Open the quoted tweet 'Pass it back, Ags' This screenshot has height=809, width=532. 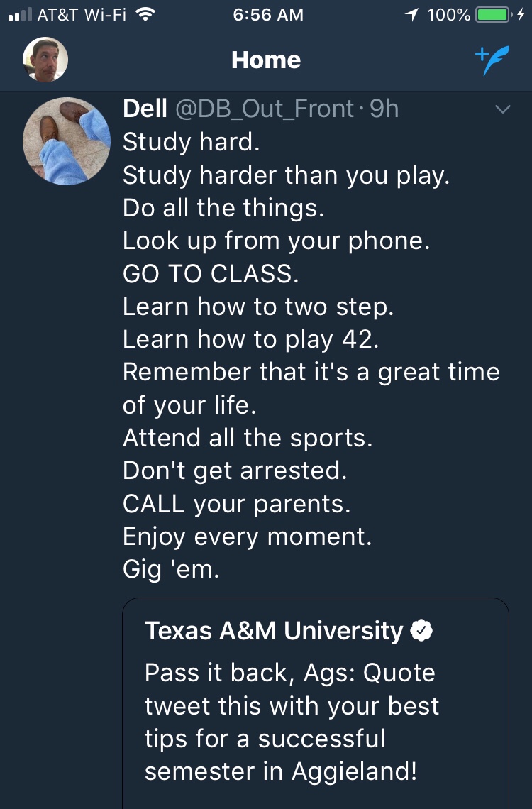(315, 722)
